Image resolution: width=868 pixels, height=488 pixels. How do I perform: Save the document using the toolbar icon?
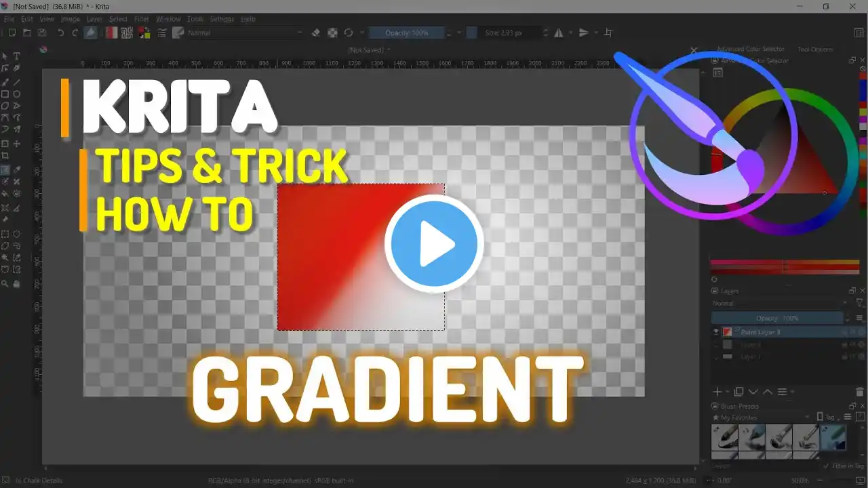tap(42, 33)
